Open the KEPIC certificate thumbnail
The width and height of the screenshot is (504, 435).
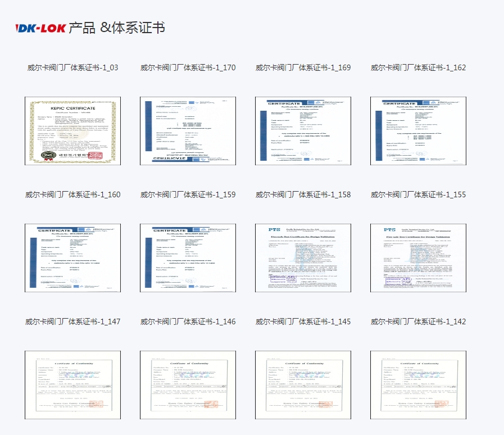pyautogui.click(x=72, y=131)
